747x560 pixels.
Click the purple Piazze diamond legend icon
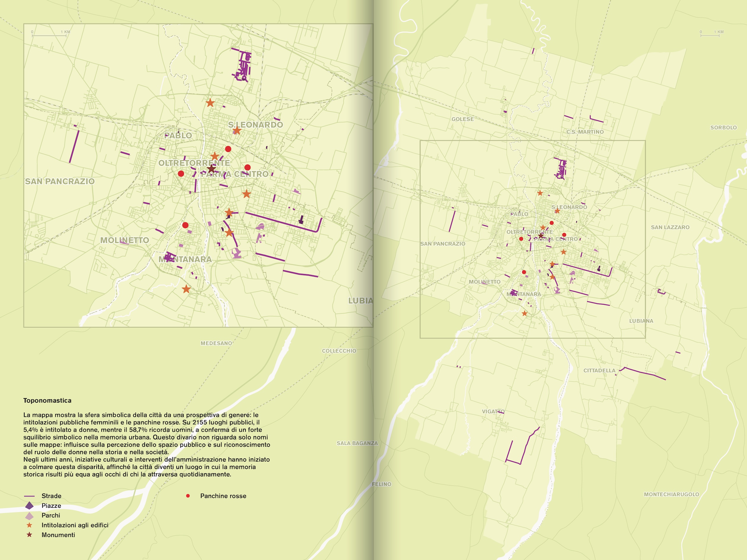point(29,505)
